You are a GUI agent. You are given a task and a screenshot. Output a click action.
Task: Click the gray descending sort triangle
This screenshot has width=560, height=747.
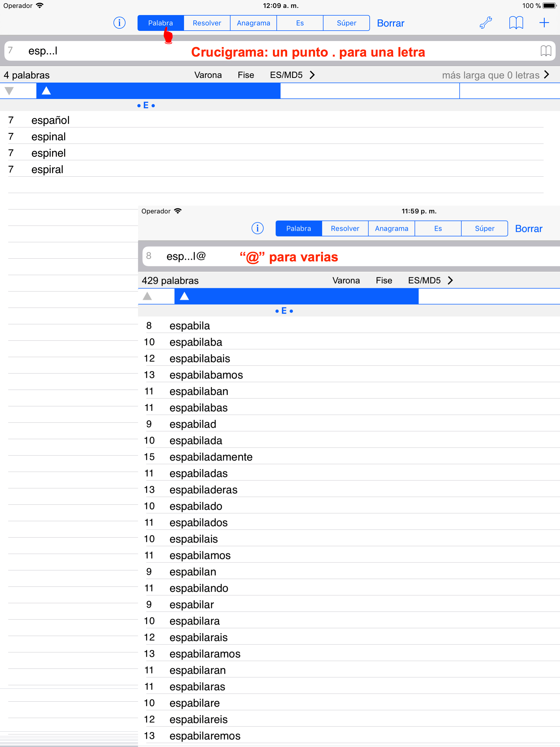tap(10, 91)
